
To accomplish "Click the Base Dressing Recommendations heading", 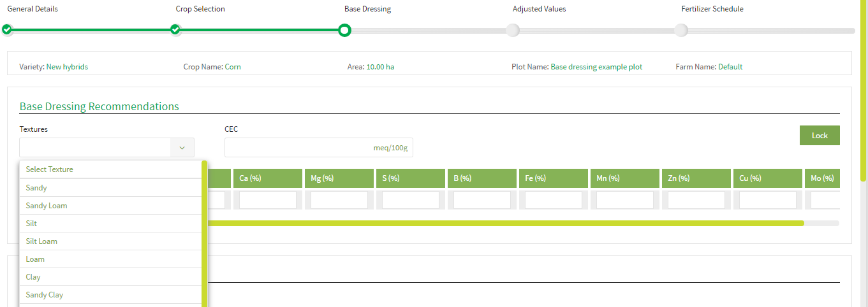I will pyautogui.click(x=99, y=106).
